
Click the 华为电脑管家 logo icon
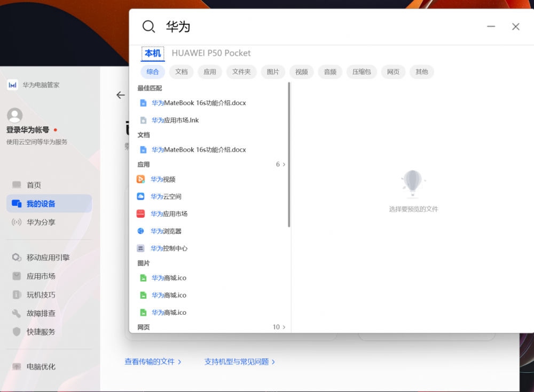[13, 85]
